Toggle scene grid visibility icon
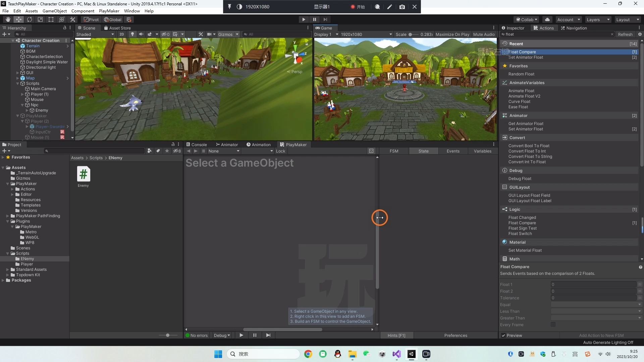This screenshot has height=362, width=644. (x=175, y=34)
